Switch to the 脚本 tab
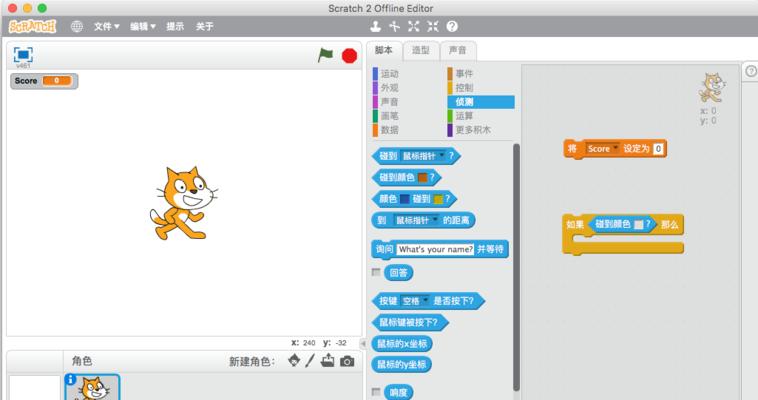Image resolution: width=758 pixels, height=400 pixels. tap(384, 50)
